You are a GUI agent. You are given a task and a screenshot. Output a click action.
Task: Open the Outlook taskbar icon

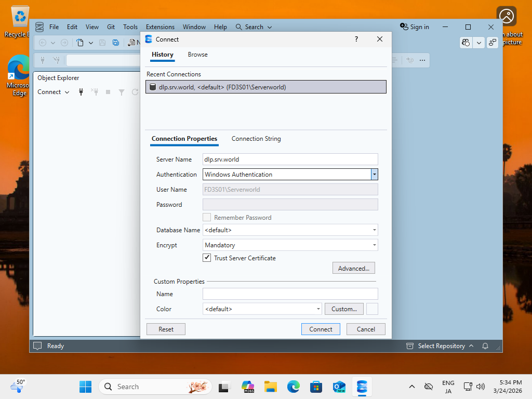click(339, 387)
